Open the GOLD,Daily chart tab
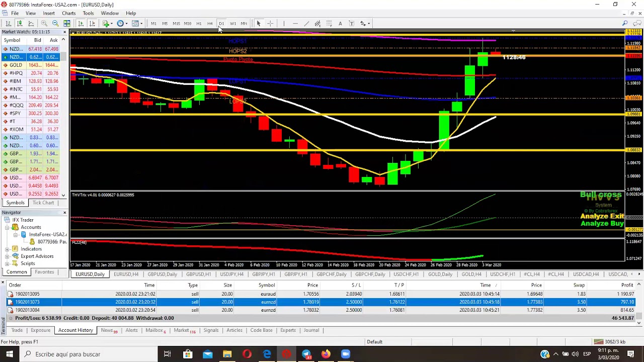 pos(440,274)
